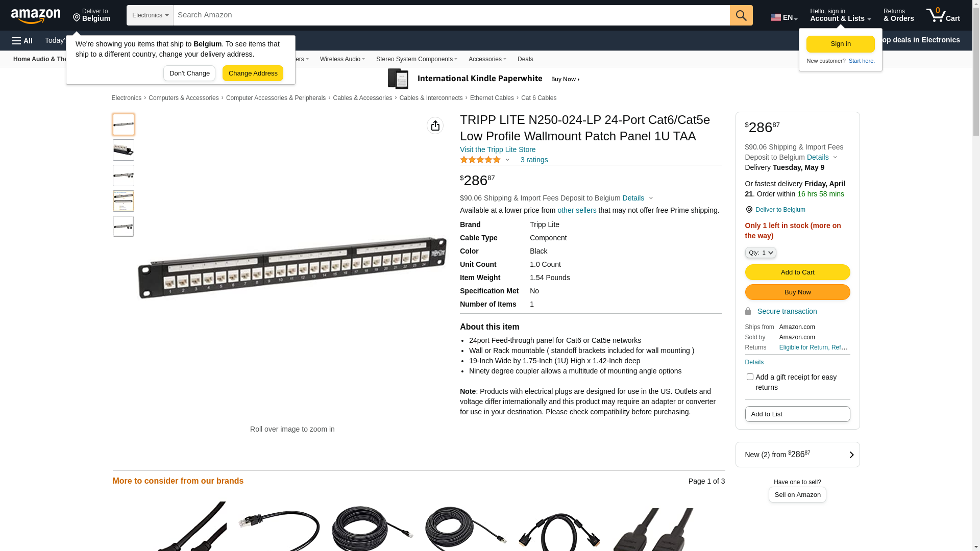This screenshot has width=980, height=551.
Task: Click the share icon on product image
Action: (435, 126)
